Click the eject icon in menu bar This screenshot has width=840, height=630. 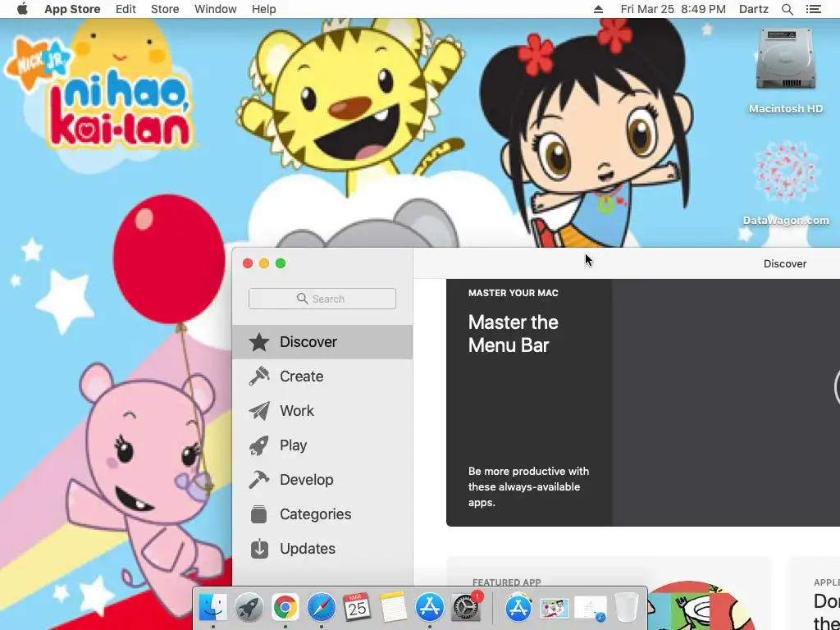coord(598,9)
